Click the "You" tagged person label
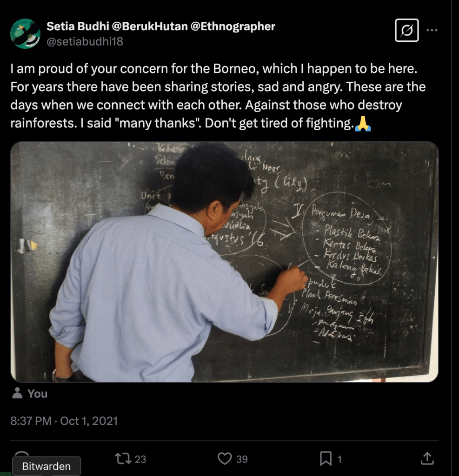 point(37,394)
